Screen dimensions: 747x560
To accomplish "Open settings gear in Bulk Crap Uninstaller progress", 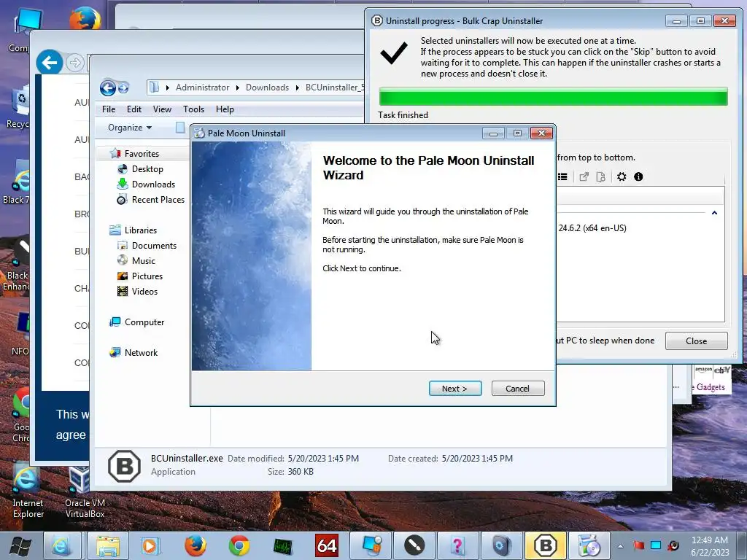I will point(622,176).
